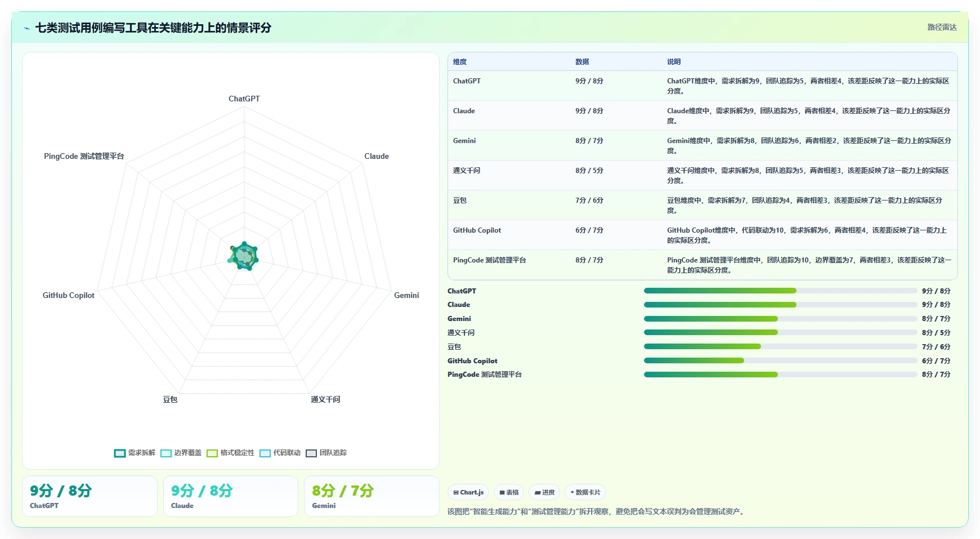Click the GitHub Copilot progress bar

click(x=780, y=360)
